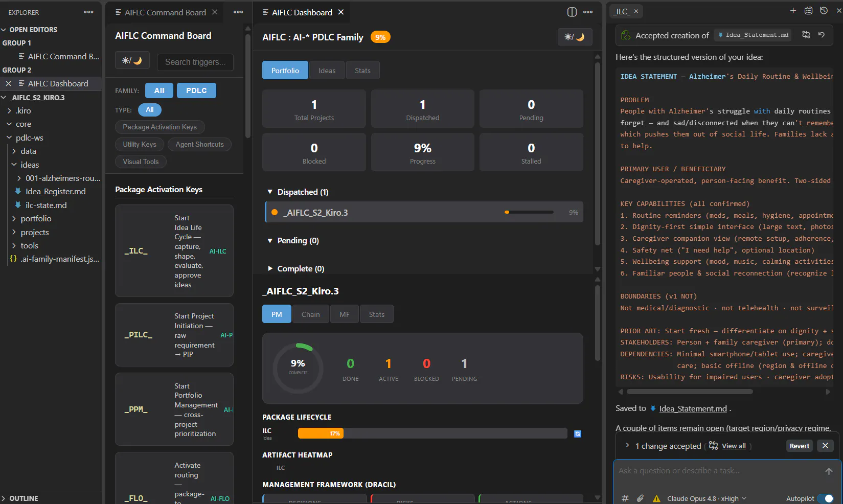This screenshot has height=504, width=843.
Task: Switch to the Ideas tab
Action: (x=327, y=71)
